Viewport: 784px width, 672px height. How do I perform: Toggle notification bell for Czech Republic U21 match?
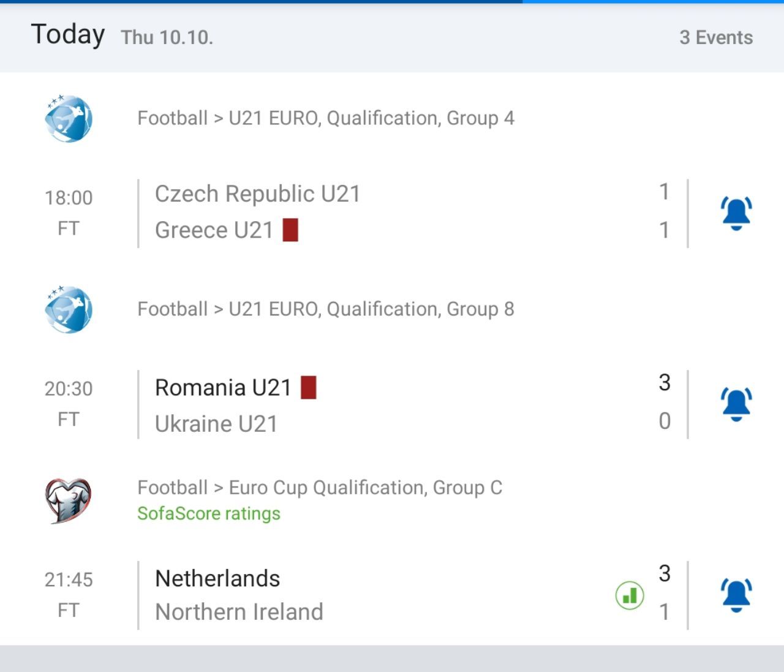[736, 213]
